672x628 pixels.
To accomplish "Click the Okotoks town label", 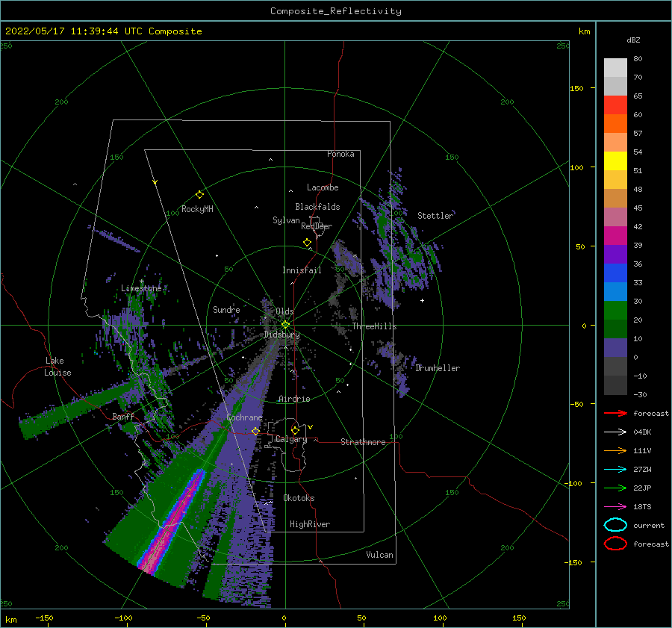I will [299, 498].
